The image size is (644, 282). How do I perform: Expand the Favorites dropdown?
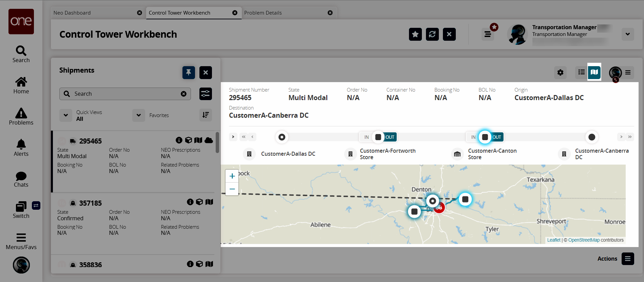click(139, 115)
